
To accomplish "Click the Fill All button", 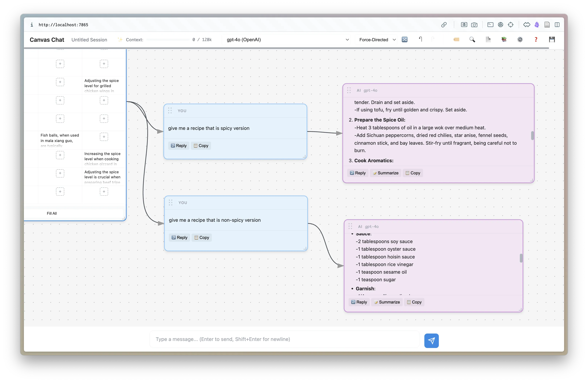I will coord(52,213).
